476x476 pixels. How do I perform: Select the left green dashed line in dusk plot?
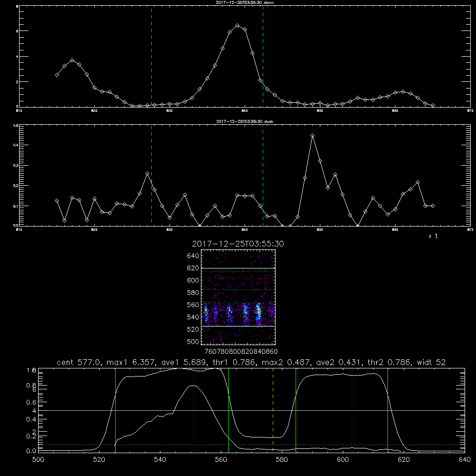pos(151,176)
